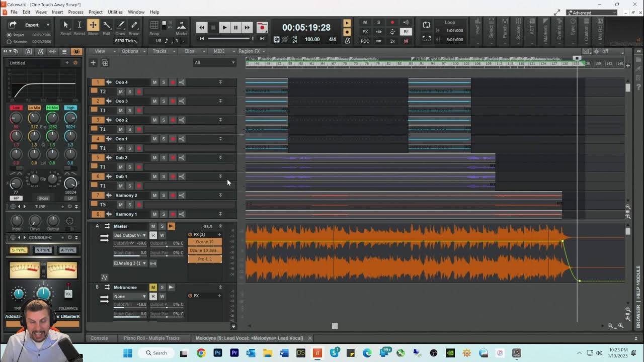This screenshot has height=362, width=644.
Task: Click the Fast Forward button
Action: [247, 28]
